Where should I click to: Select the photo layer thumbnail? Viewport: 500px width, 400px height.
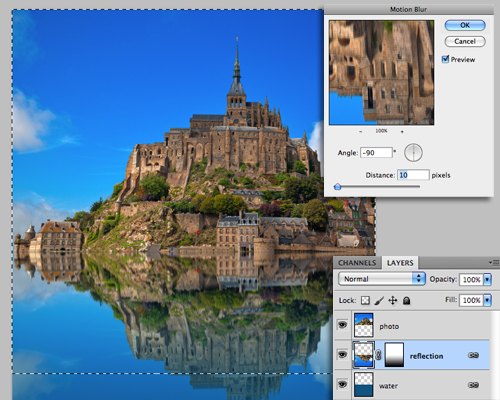click(363, 325)
